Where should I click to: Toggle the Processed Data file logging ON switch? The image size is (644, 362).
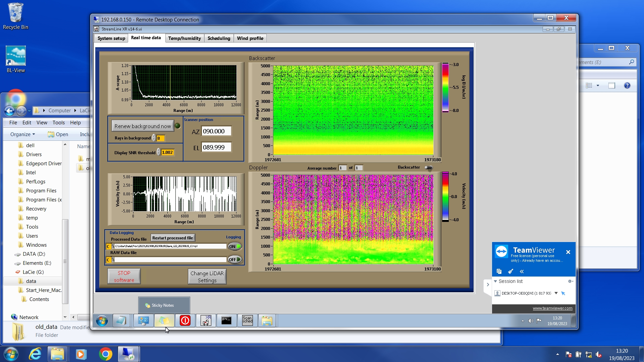click(x=235, y=246)
